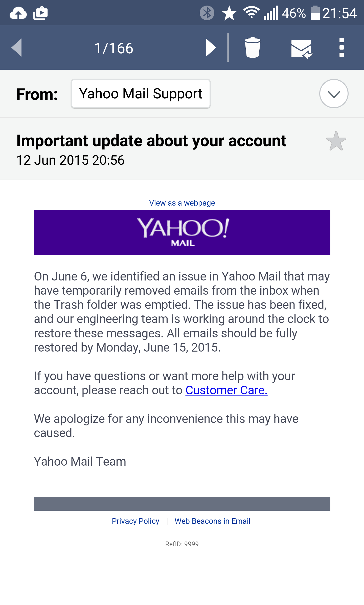Tap the Yahoo Mail logo banner

[182, 232]
